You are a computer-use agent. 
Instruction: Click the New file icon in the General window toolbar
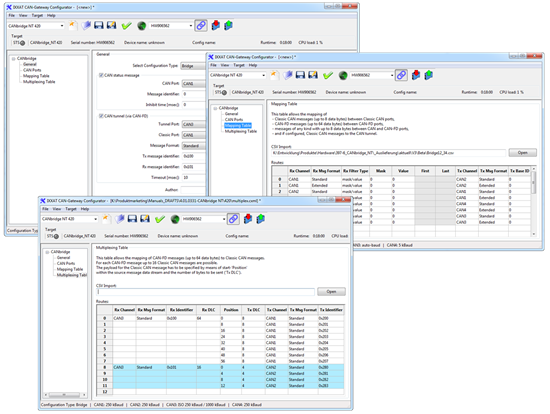[73, 25]
